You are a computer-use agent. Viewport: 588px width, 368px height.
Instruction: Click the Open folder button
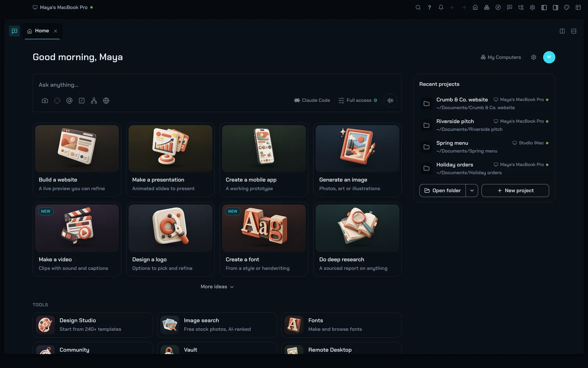pyautogui.click(x=443, y=191)
